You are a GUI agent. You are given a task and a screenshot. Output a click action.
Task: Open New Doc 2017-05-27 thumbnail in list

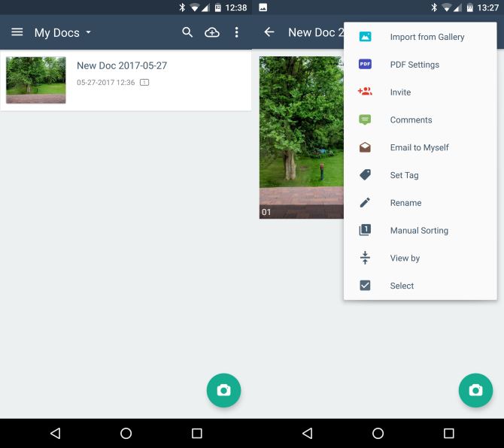(36, 80)
